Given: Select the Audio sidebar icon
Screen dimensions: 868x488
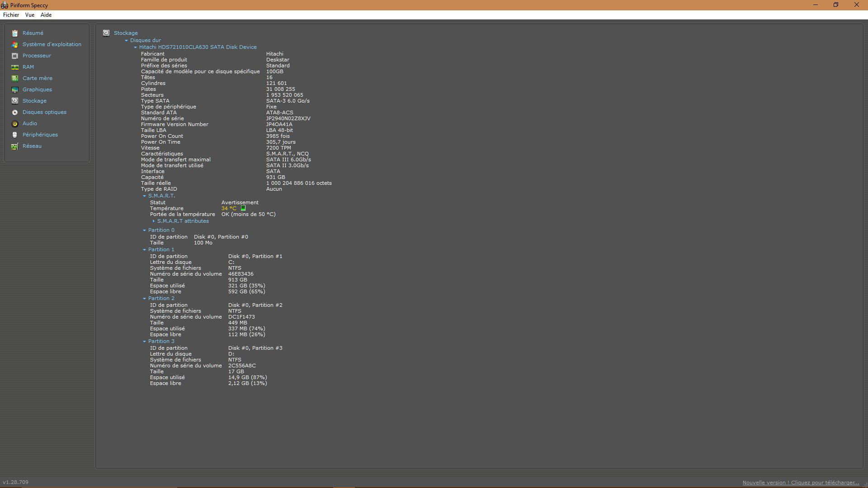Looking at the screenshot, I should [x=15, y=123].
